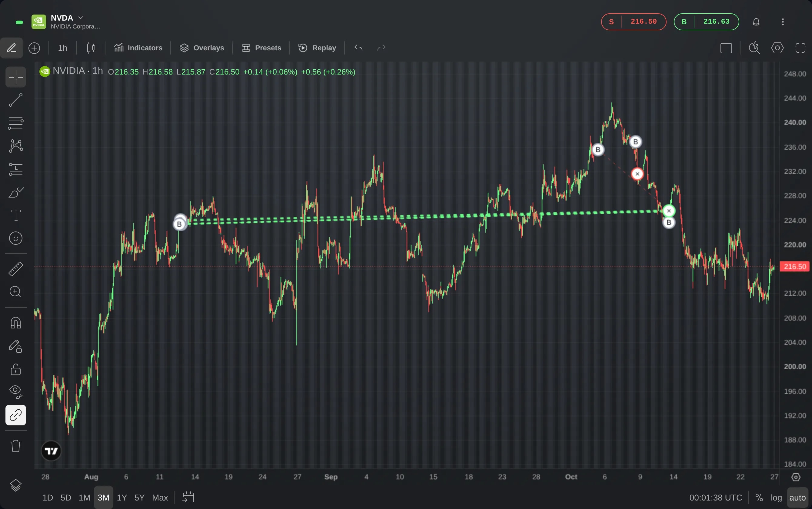
Task: Open the emoji icons tool
Action: point(15,238)
